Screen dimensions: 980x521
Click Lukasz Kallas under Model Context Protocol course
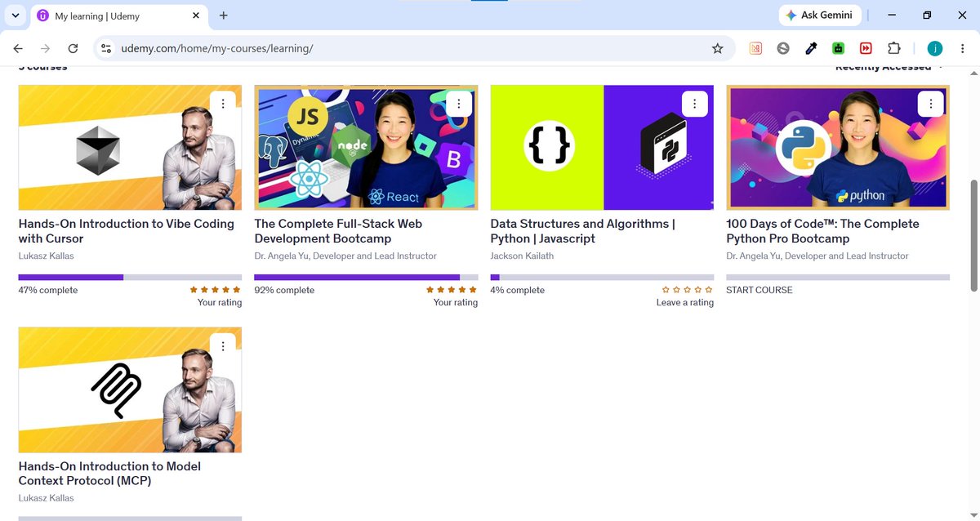(x=46, y=498)
